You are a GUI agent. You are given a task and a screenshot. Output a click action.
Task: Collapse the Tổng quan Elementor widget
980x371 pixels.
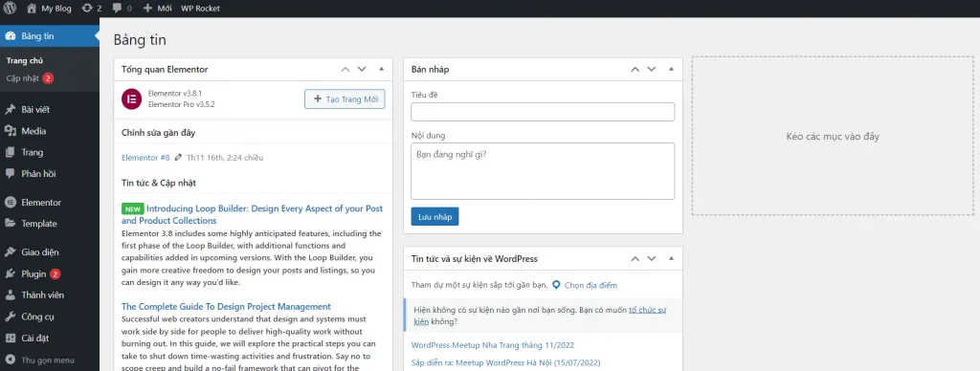click(x=381, y=70)
